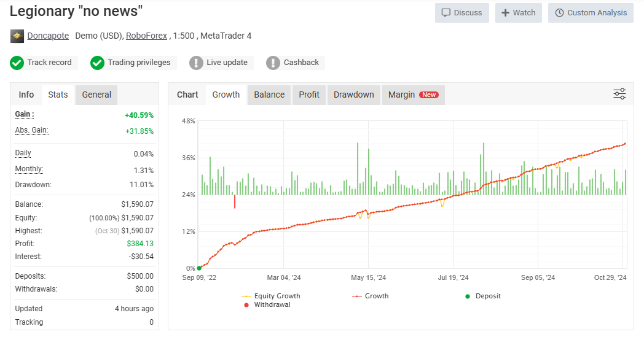Click the red negative bar on chart

tap(235, 201)
